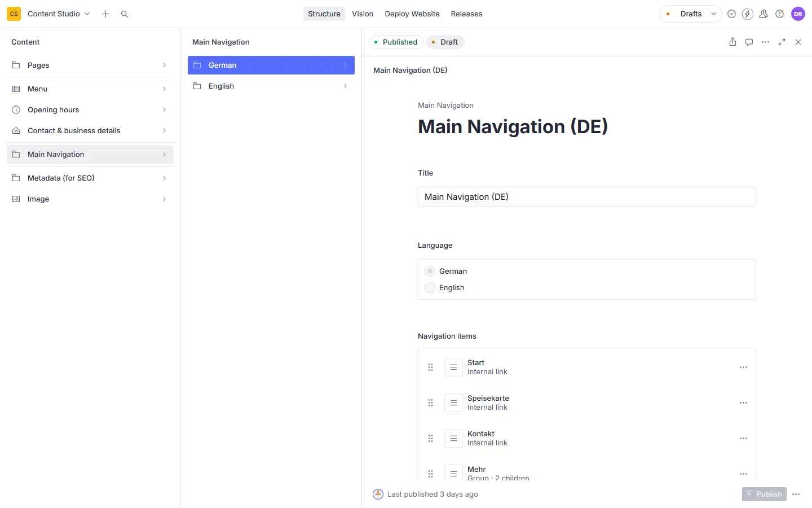The width and height of the screenshot is (812, 508).
Task: Open the DR user avatar menu
Action: click(x=798, y=14)
